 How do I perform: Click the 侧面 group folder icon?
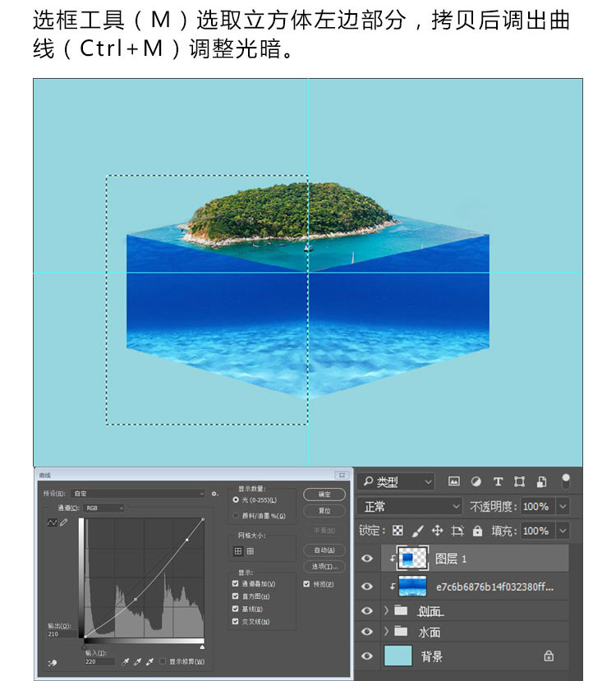(x=401, y=610)
